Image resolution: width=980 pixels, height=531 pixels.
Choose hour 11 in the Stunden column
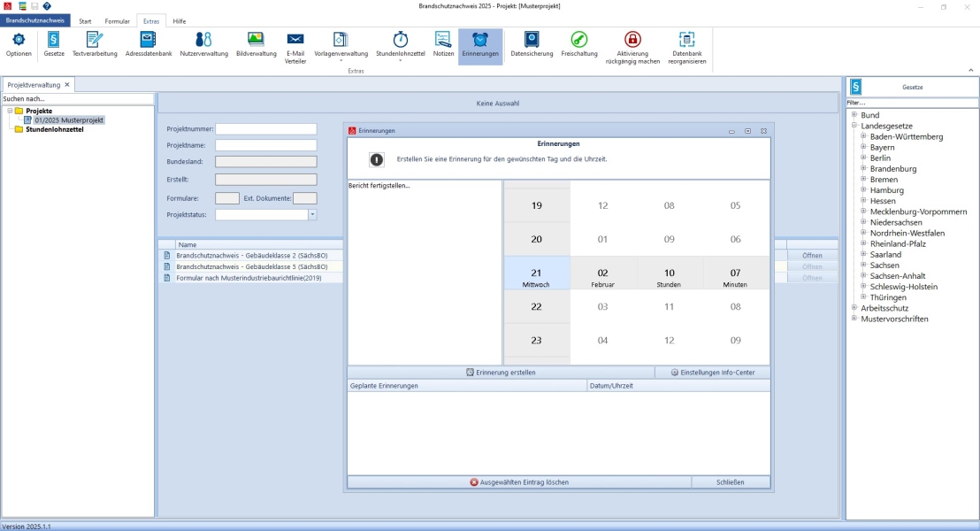pos(669,306)
